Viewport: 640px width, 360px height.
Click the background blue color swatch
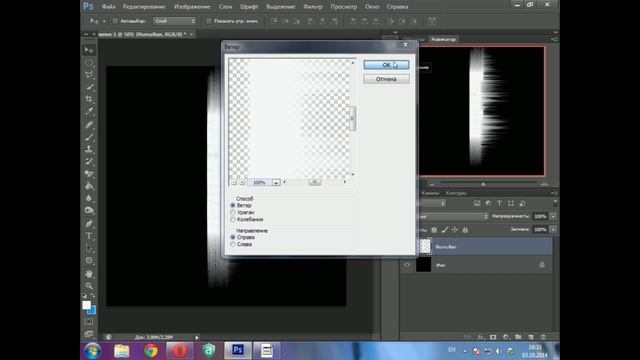(92, 311)
